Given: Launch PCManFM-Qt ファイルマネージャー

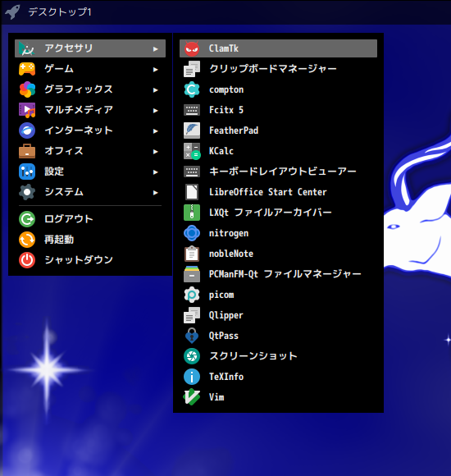Looking at the screenshot, I should [x=278, y=274].
